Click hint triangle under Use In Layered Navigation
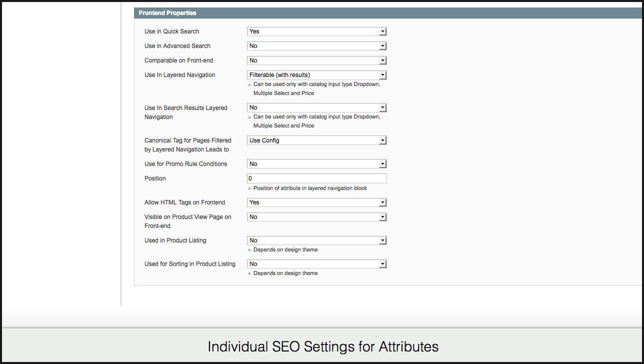 pyautogui.click(x=249, y=84)
